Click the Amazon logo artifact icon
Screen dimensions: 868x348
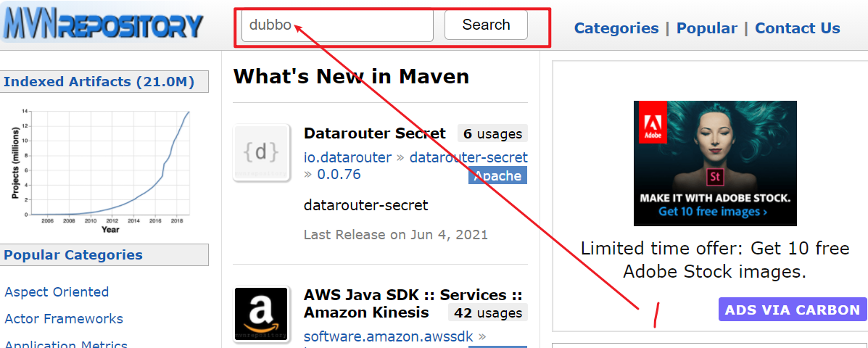(x=261, y=314)
